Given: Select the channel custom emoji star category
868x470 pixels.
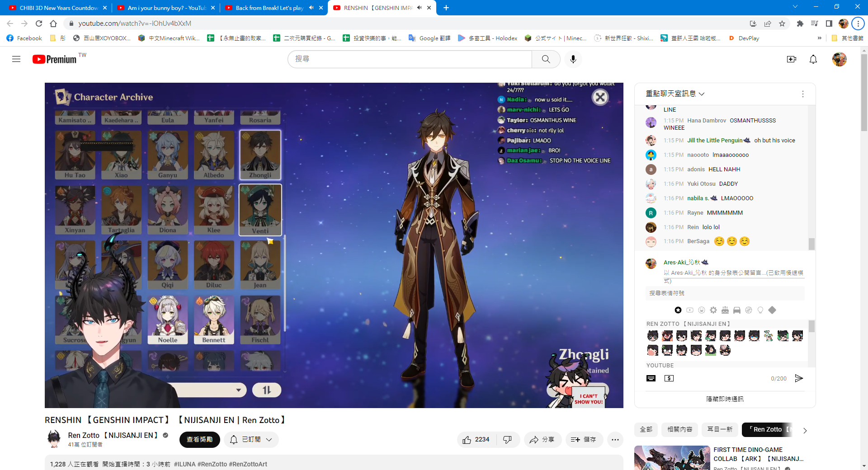Looking at the screenshot, I should 678,310.
